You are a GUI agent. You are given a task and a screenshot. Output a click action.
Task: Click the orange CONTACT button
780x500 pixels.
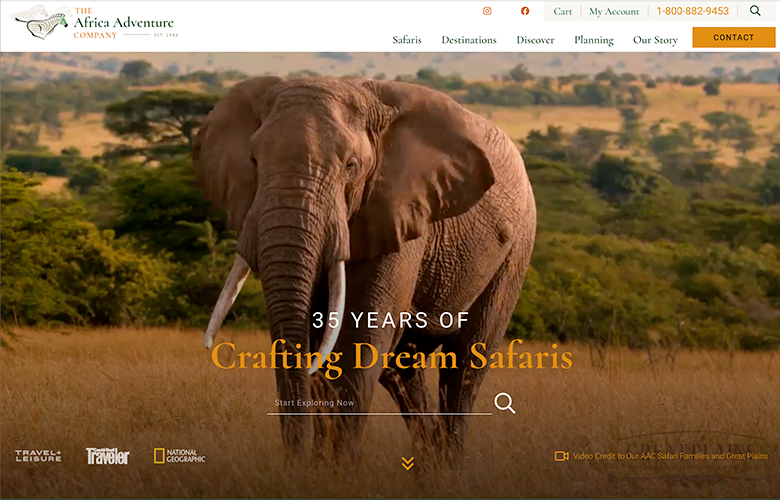(x=733, y=37)
